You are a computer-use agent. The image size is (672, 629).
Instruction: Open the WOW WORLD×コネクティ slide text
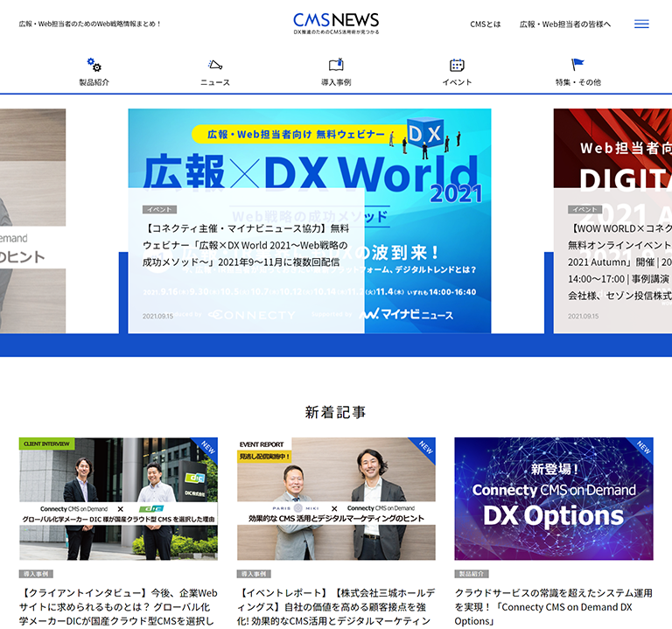click(619, 262)
